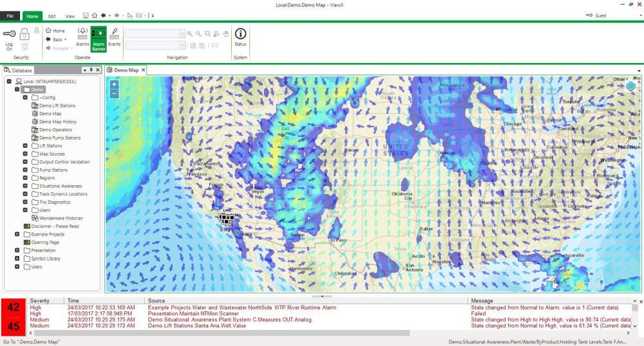Open the File menu
Viewport: 644px width, 346px height.
[x=10, y=15]
